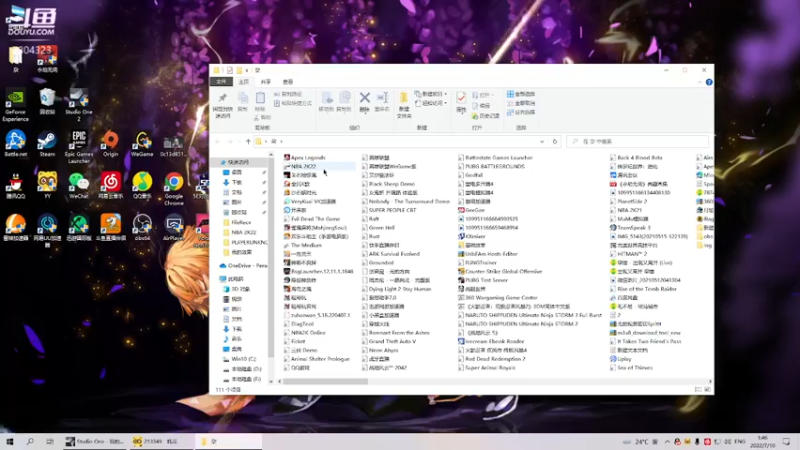Select OneDrive in navigation pane

tap(243, 266)
